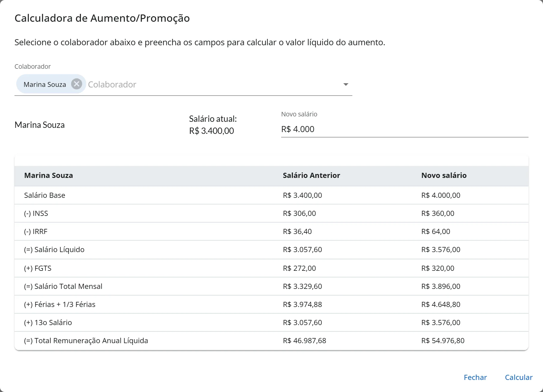The width and height of the screenshot is (543, 392).
Task: Click the R$ 360,00 INSS value
Action: [438, 213]
